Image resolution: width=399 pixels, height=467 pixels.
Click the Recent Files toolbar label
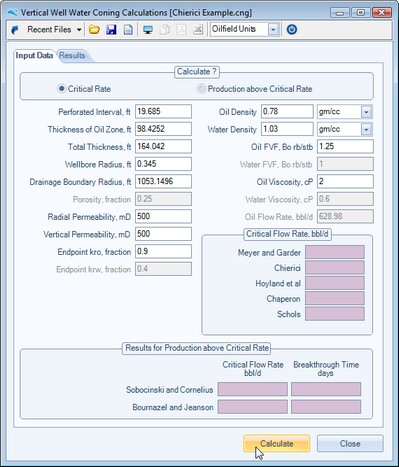coord(49,30)
